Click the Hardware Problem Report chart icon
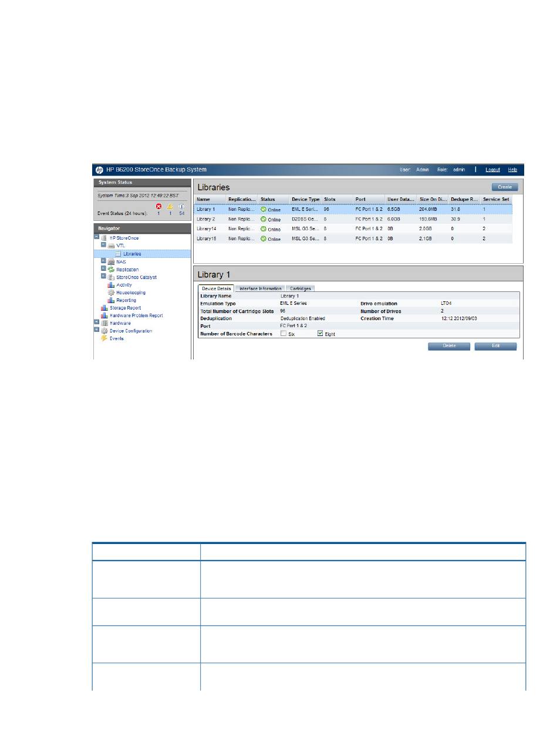Image resolution: width=560 pixels, height=746 pixels. 104,315
